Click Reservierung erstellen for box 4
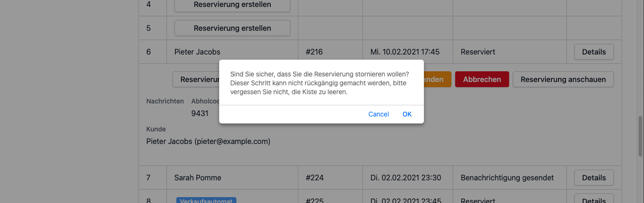 click(232, 5)
